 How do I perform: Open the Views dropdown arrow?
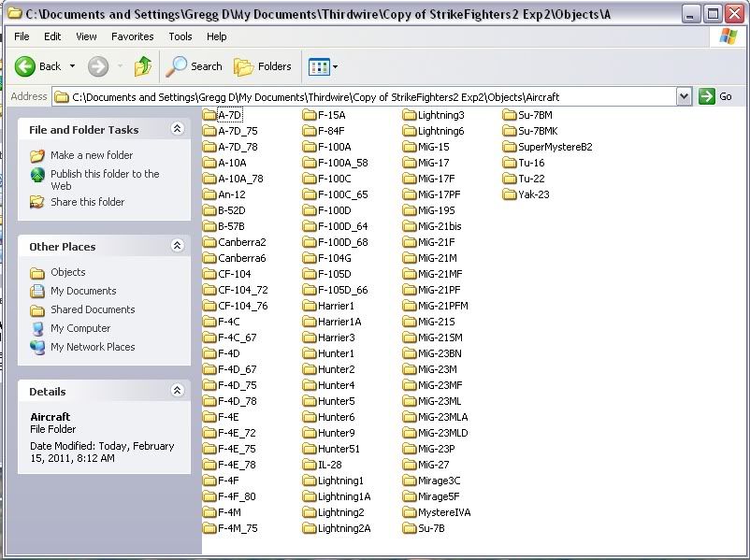click(336, 67)
